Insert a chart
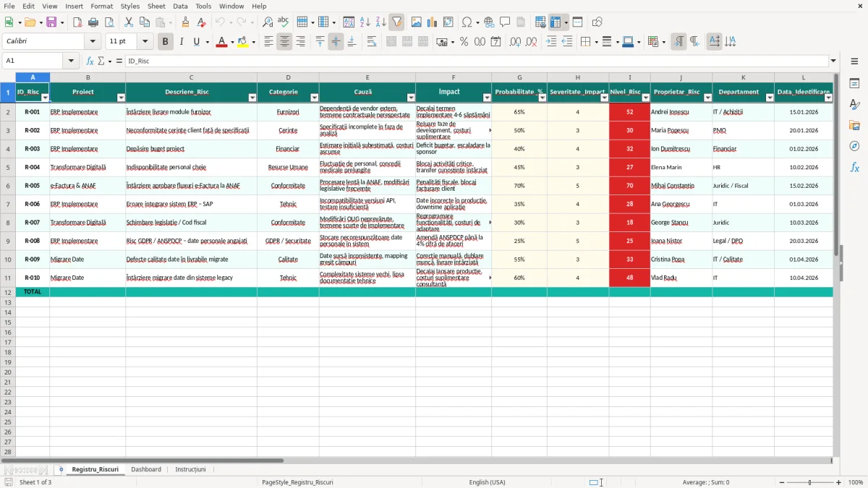Image resolution: width=868 pixels, height=488 pixels. [433, 22]
